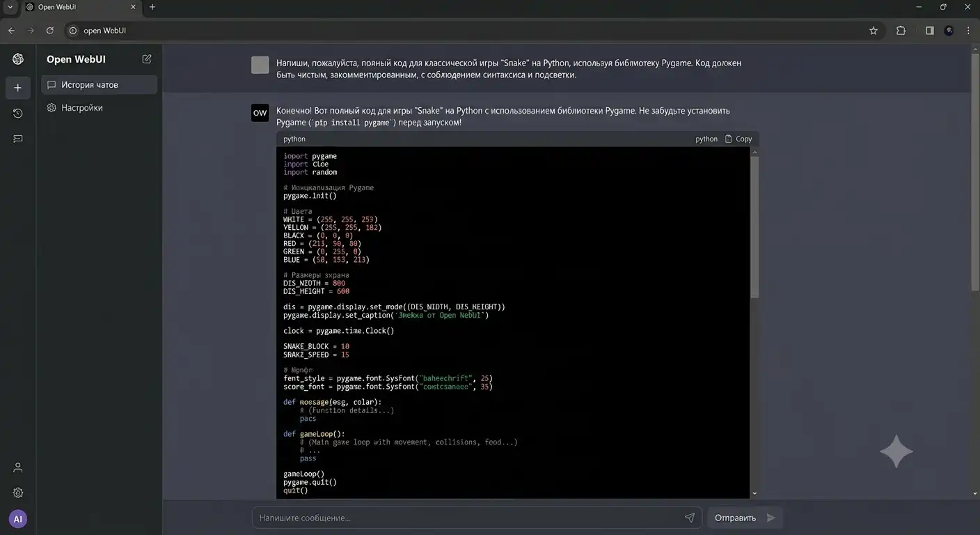Click the python label at code block left
This screenshot has height=535, width=980.
tap(294, 139)
